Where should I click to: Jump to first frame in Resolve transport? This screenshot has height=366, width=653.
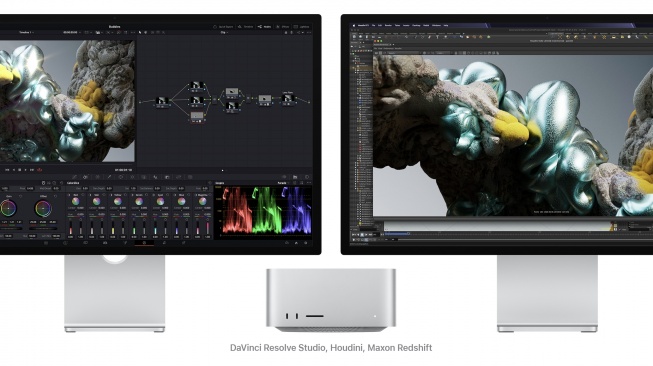click(7, 170)
